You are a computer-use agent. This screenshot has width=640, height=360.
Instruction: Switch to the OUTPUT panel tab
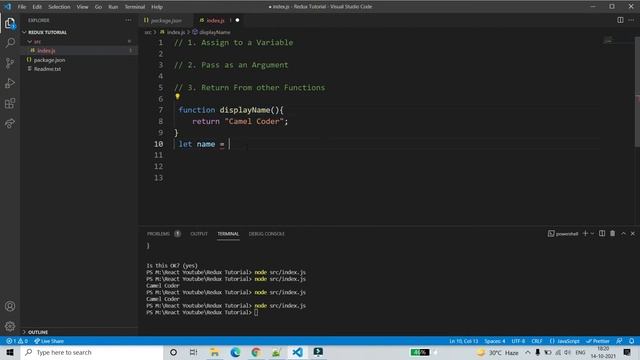click(x=199, y=234)
